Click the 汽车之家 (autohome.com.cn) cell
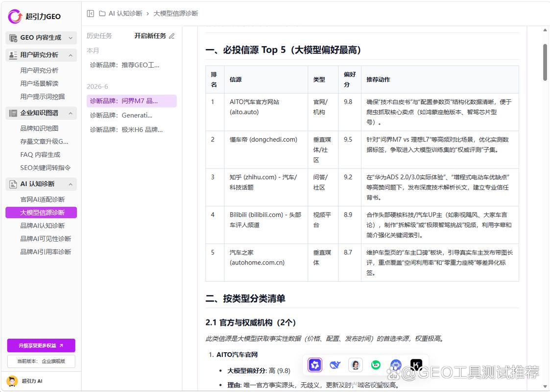This screenshot has height=392, width=550. (266, 263)
